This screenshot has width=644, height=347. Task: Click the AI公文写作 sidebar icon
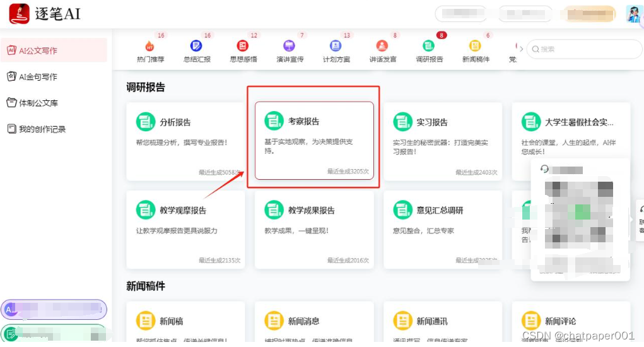coord(12,50)
